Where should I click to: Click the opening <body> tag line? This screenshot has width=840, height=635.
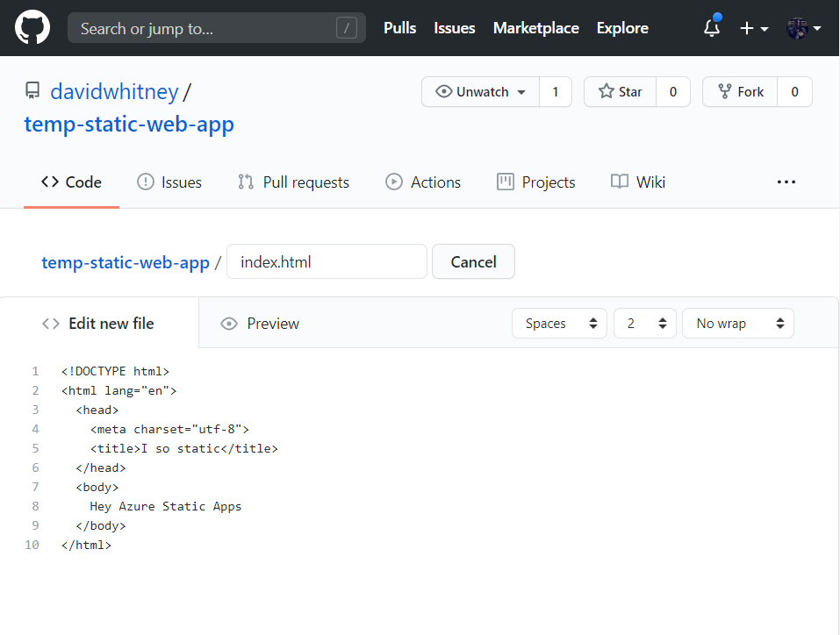(x=97, y=487)
